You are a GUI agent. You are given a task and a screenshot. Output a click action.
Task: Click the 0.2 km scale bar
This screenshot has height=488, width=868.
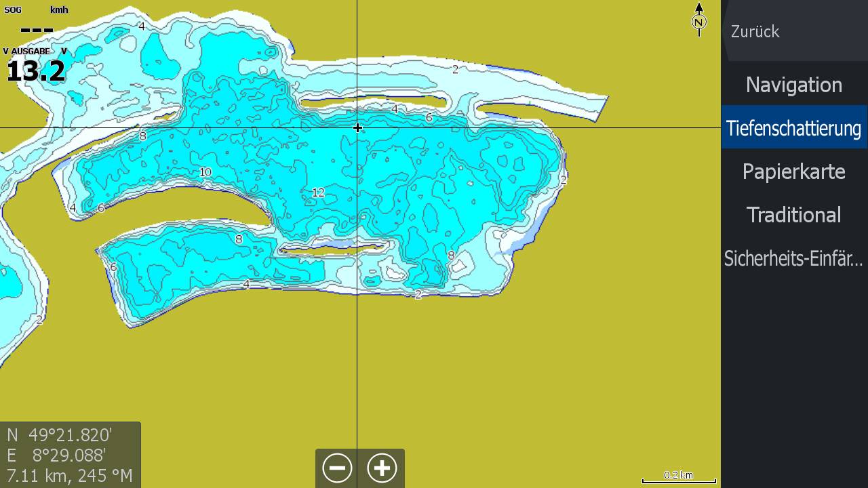679,477
